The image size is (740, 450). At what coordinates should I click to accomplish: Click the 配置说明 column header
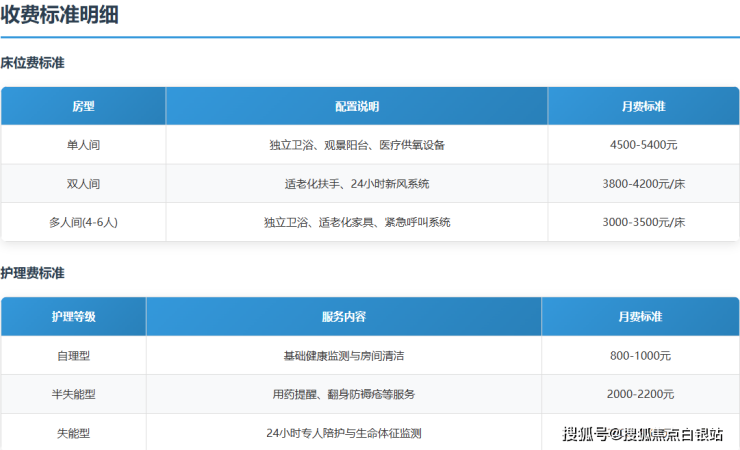click(356, 106)
